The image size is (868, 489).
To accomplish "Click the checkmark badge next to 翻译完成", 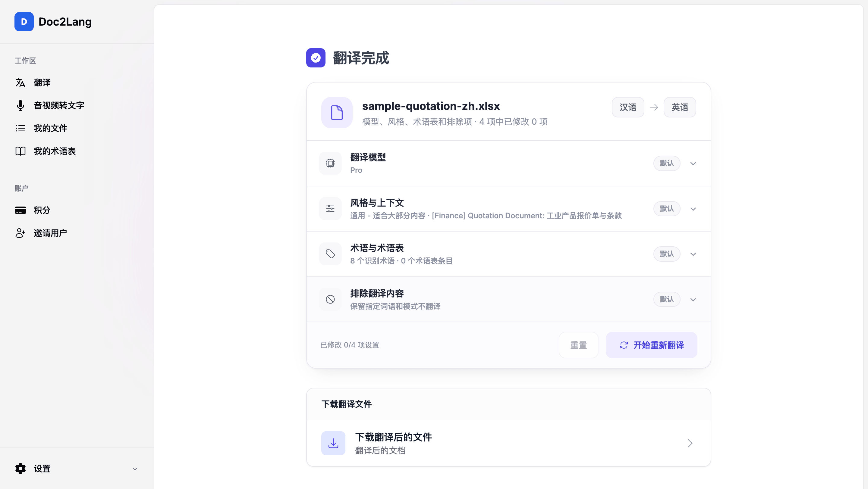I will (316, 58).
